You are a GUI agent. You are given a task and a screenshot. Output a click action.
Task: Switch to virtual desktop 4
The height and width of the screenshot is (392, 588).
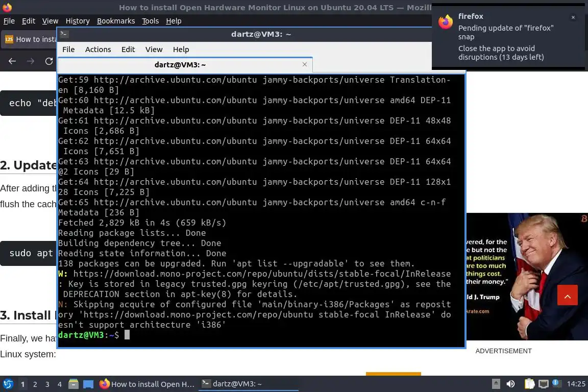point(60,384)
